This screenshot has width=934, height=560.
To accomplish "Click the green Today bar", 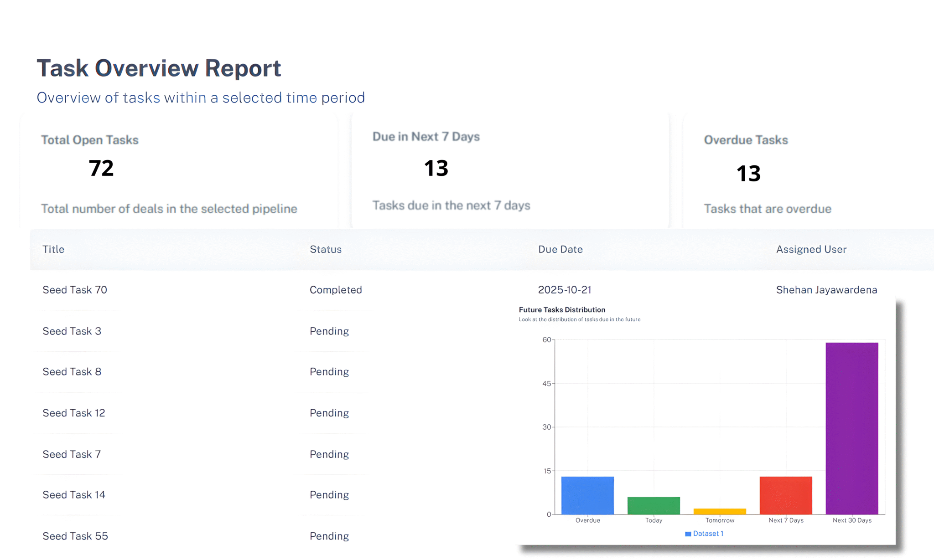I will coord(654,505).
